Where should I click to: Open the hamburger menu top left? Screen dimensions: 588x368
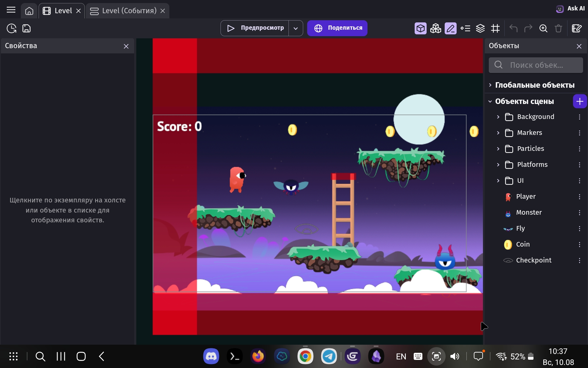click(11, 10)
